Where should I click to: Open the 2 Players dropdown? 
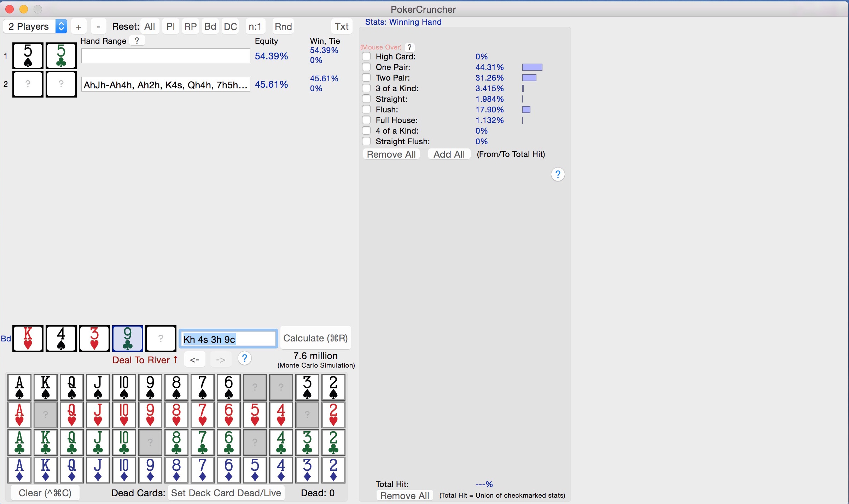(35, 27)
